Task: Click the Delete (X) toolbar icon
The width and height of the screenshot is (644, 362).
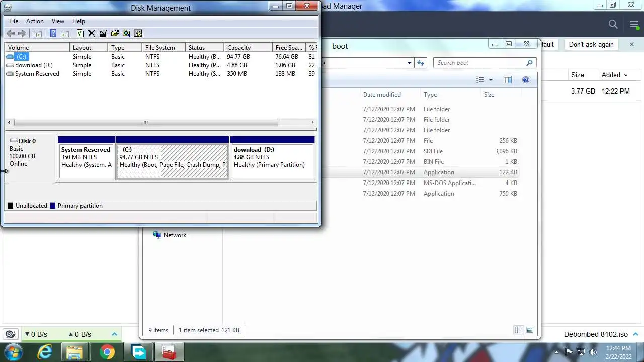Action: pos(92,33)
